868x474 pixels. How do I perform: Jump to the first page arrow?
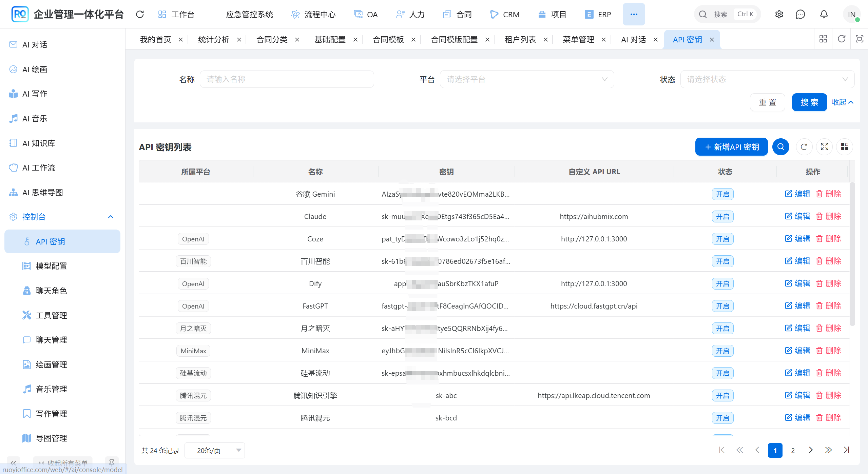[x=722, y=450]
